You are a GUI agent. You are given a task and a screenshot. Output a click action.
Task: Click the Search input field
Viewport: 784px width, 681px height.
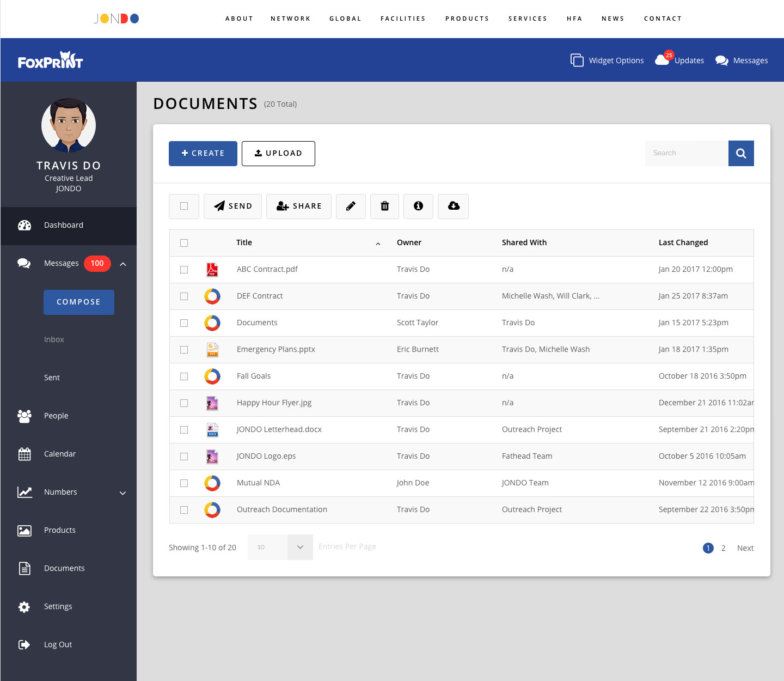tap(687, 153)
